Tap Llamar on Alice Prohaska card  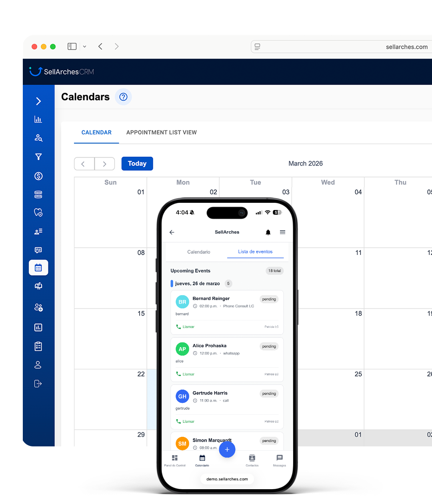click(x=185, y=374)
